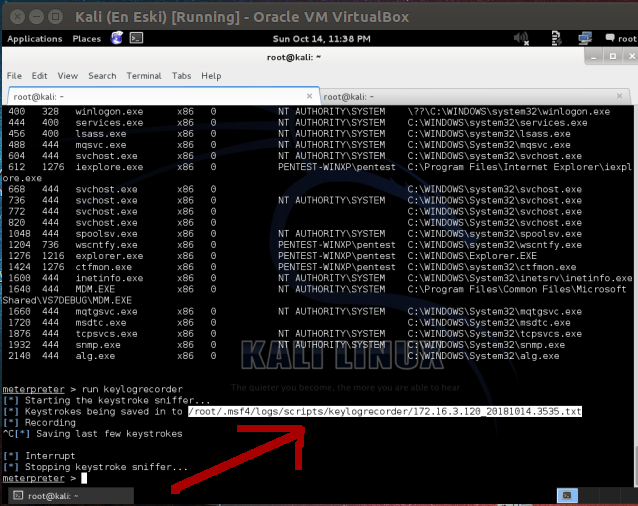Close the second root@kali terminal tab
Image resolution: width=638 pixels, height=506 pixels.
point(619,96)
